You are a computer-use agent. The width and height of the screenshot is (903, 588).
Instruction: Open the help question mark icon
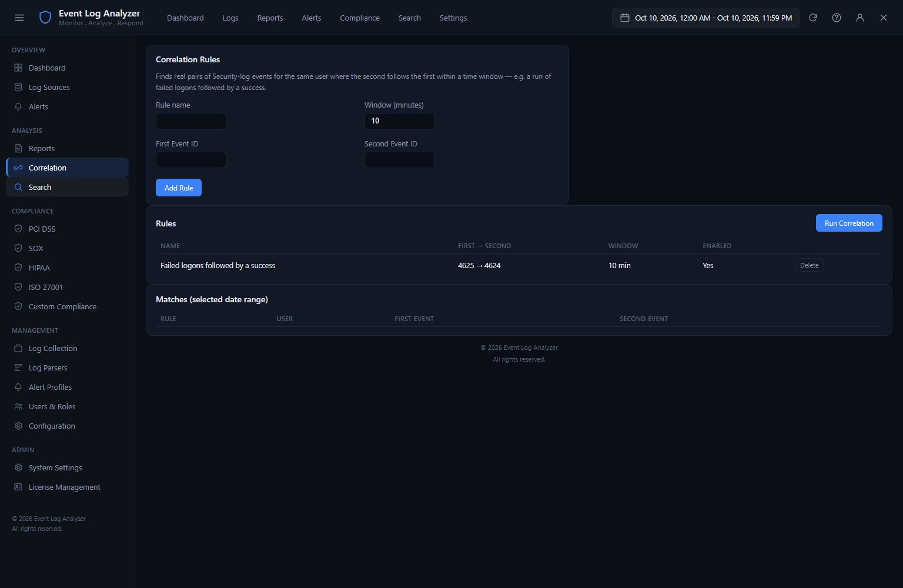pyautogui.click(x=837, y=18)
